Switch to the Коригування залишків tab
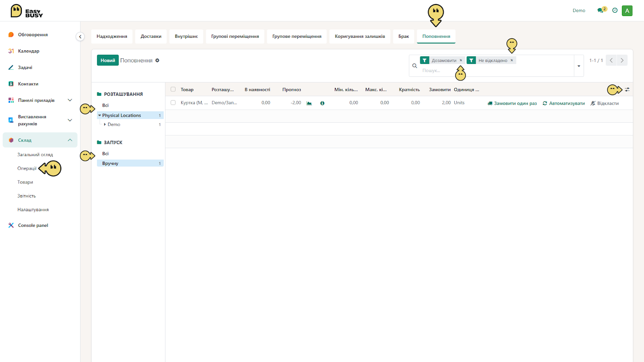 360,36
